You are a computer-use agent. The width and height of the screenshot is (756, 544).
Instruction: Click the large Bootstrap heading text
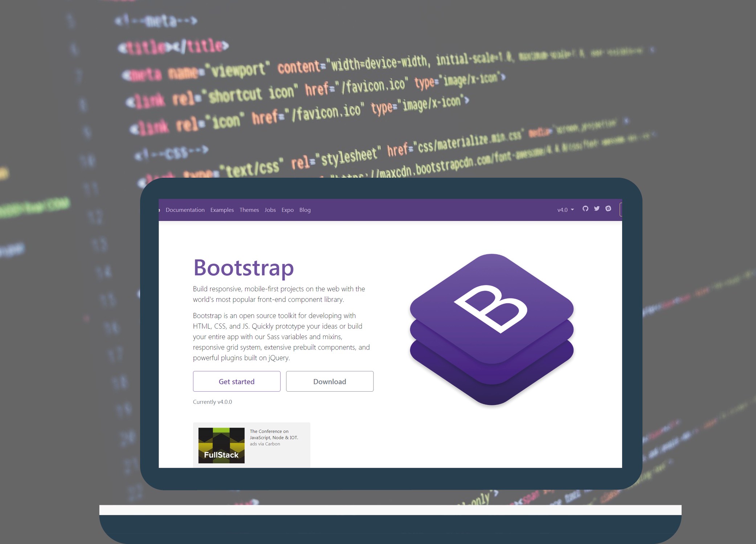coord(243,268)
